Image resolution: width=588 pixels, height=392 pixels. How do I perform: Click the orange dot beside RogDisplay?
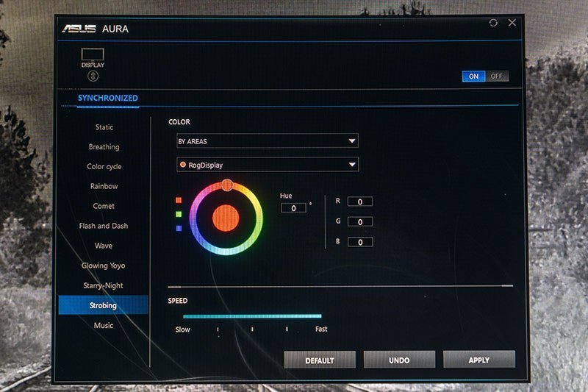(x=183, y=165)
